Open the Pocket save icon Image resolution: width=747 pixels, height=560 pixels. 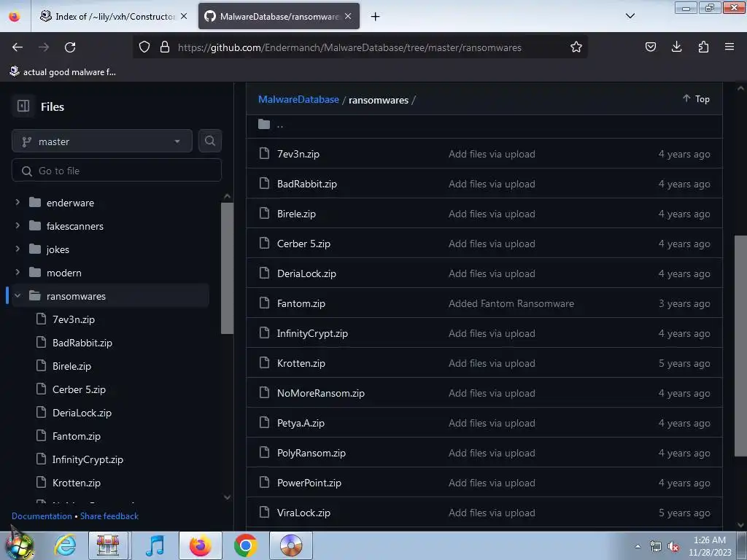point(650,47)
